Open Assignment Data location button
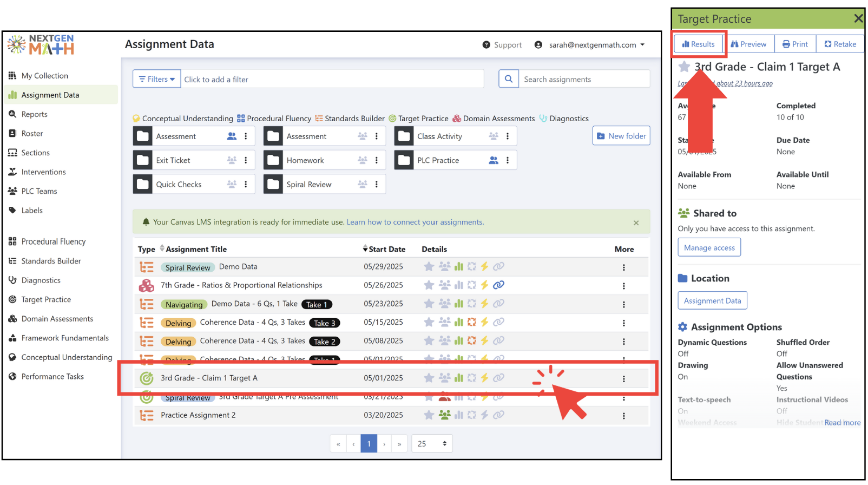Image resolution: width=868 pixels, height=485 pixels. point(712,300)
